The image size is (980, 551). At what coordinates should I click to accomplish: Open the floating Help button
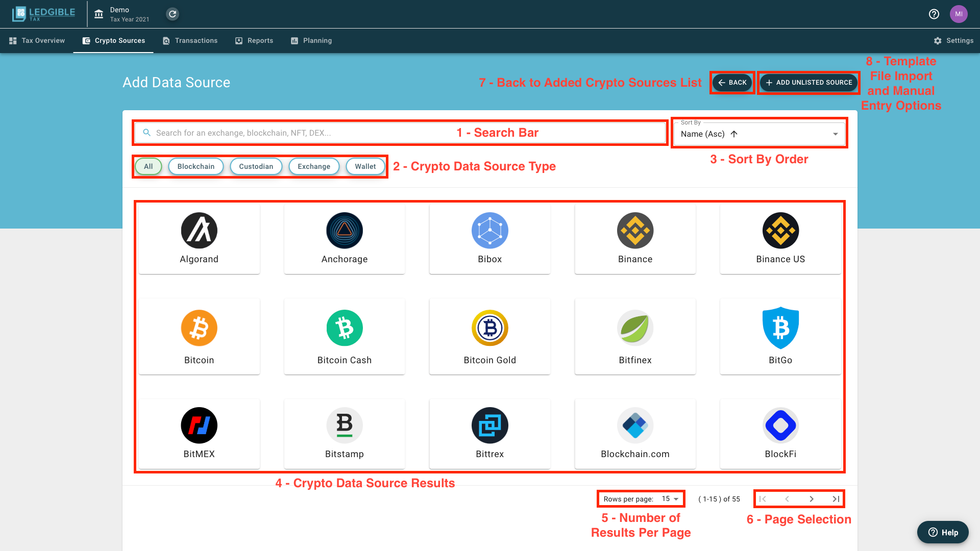click(x=943, y=532)
